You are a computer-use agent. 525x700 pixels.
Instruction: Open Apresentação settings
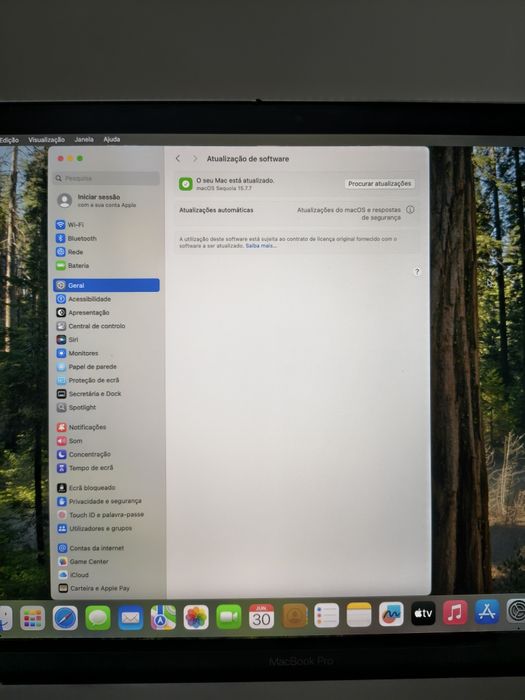click(106, 312)
